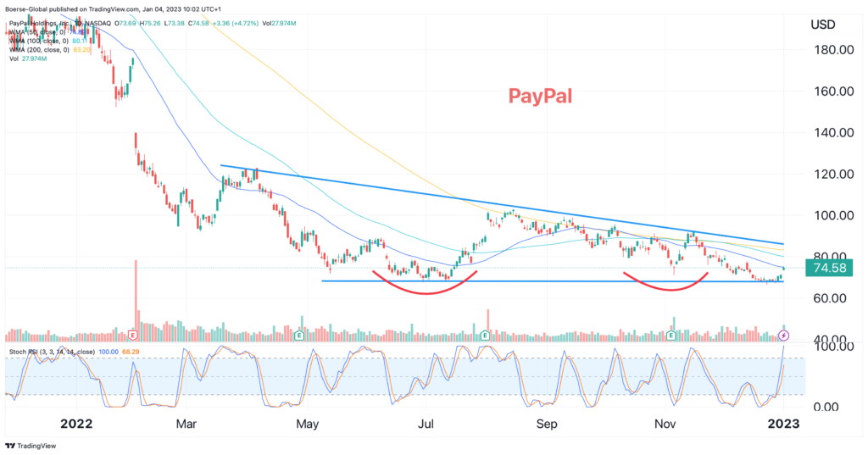868x455 pixels.
Task: Click the closing price value C74.58
Action: (198, 23)
